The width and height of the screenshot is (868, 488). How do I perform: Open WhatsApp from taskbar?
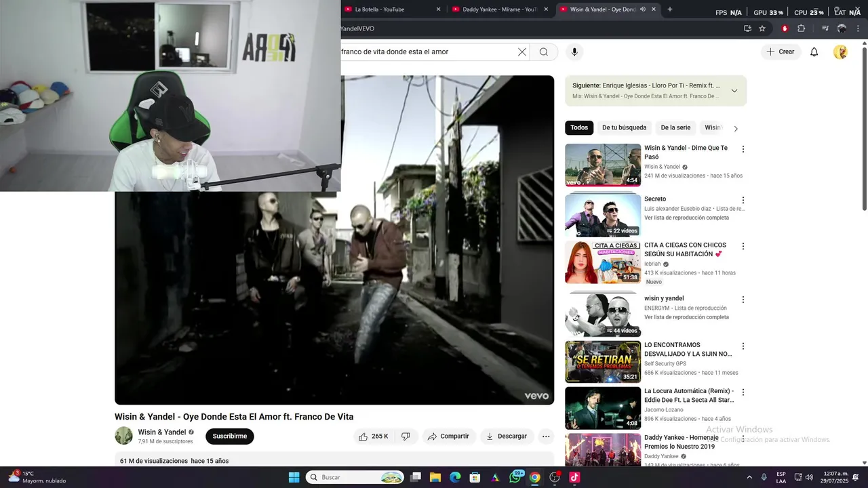515,477
